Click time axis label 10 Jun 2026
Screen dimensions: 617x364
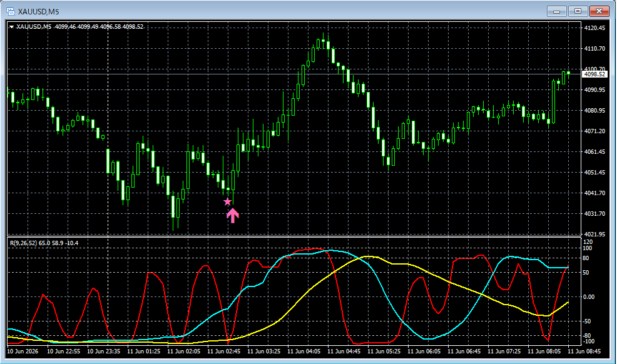23,351
